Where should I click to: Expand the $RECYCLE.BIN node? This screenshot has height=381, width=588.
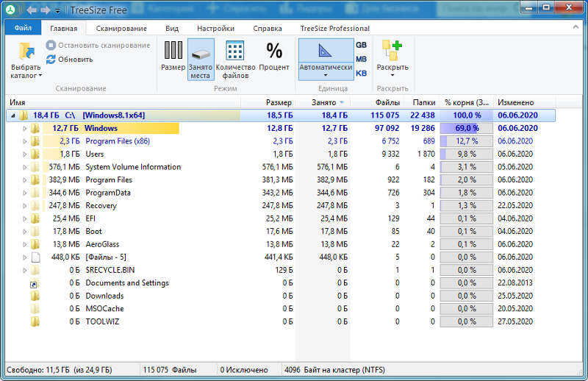pyautogui.click(x=24, y=270)
